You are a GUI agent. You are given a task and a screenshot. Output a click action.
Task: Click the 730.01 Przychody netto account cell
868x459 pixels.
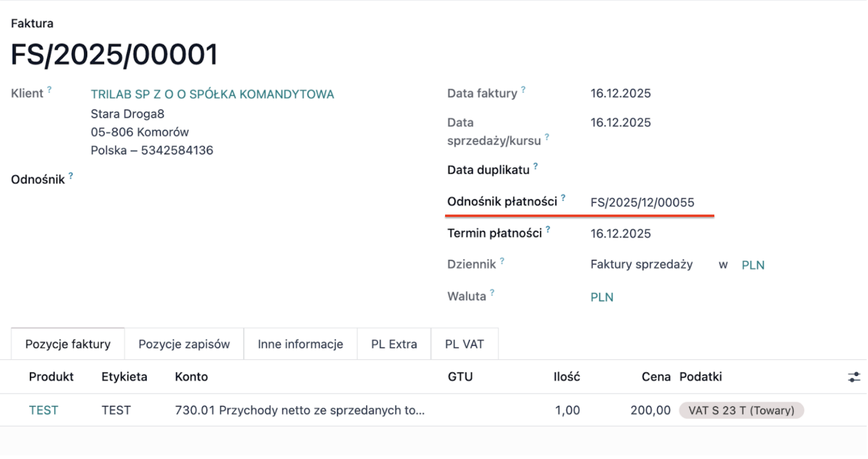[299, 410]
